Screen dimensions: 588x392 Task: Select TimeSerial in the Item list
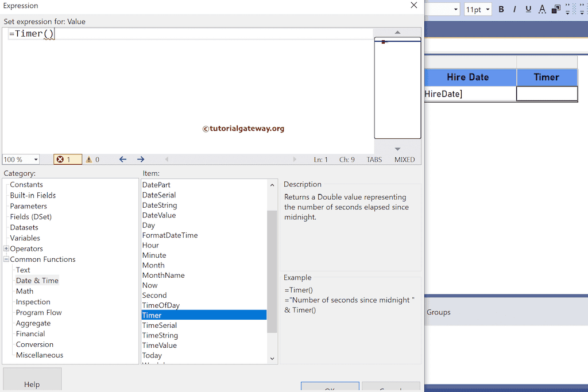159,325
